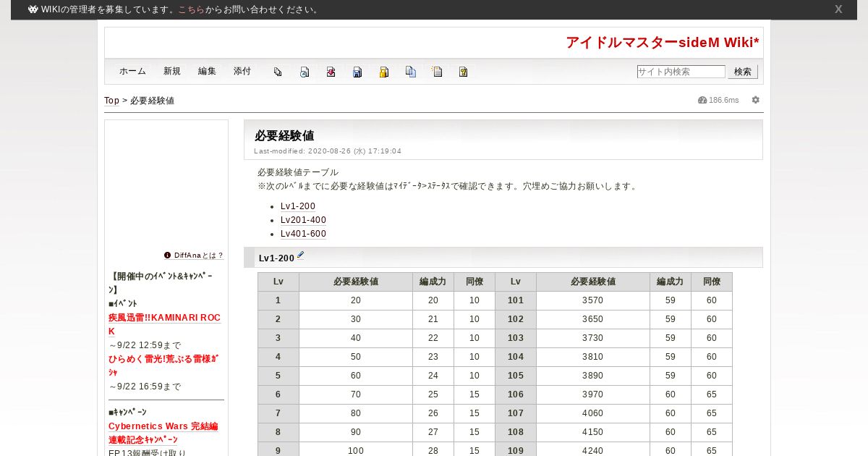Screen dimensions: 868x456
Task: Click the Lv 5 row cell
Action: pyautogui.click(x=278, y=376)
